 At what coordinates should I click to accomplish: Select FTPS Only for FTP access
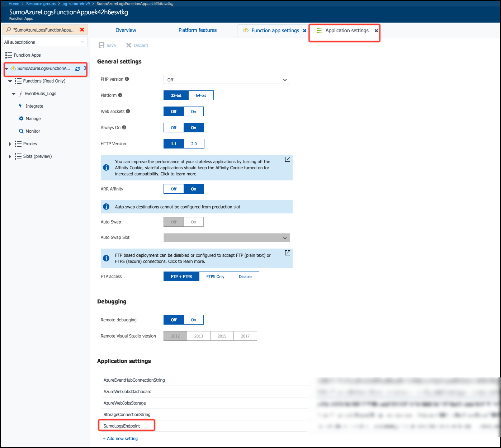pos(215,277)
